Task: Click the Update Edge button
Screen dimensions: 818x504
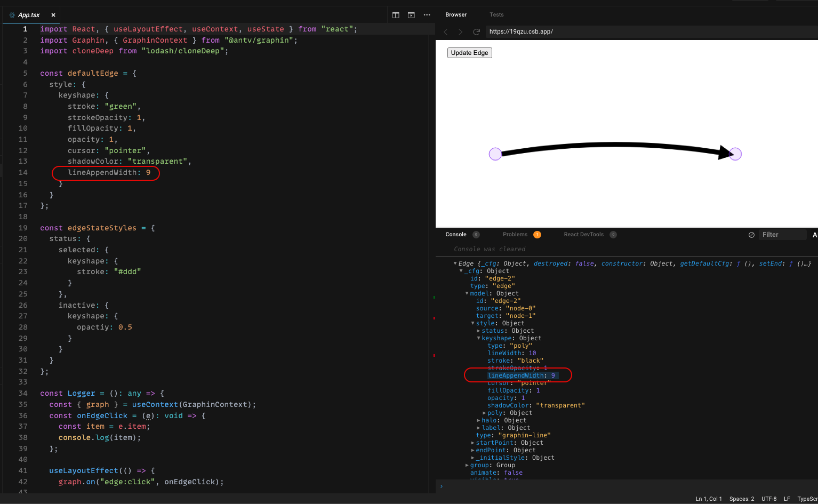Action: 470,53
